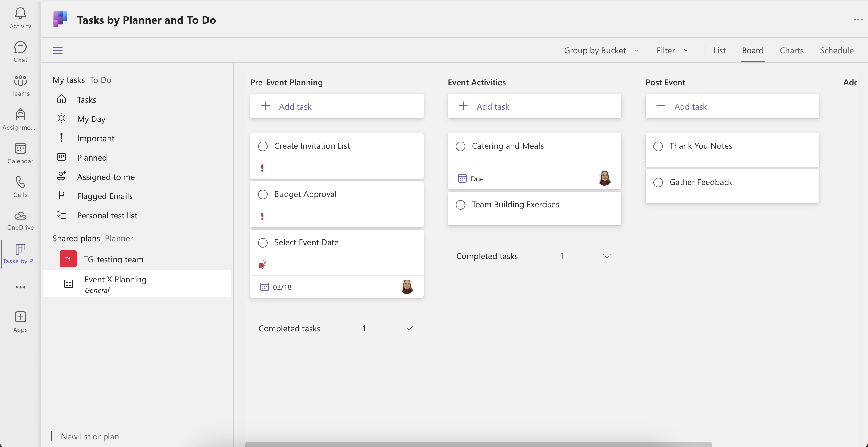This screenshot has width=868, height=447.
Task: Open OneDrive from the sidebar
Action: 20,220
